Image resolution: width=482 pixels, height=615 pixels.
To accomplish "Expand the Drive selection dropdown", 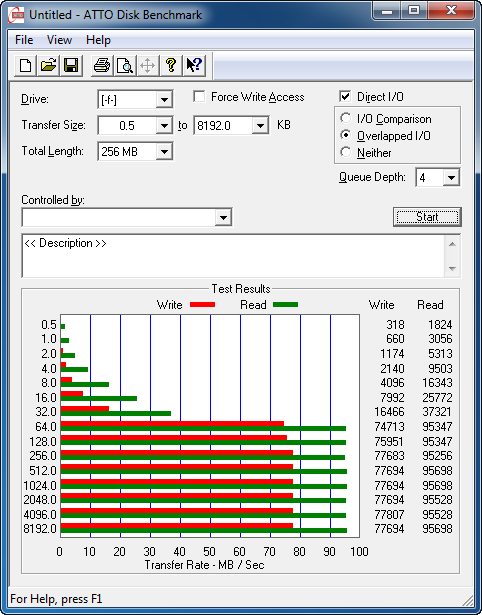I will pyautogui.click(x=164, y=100).
